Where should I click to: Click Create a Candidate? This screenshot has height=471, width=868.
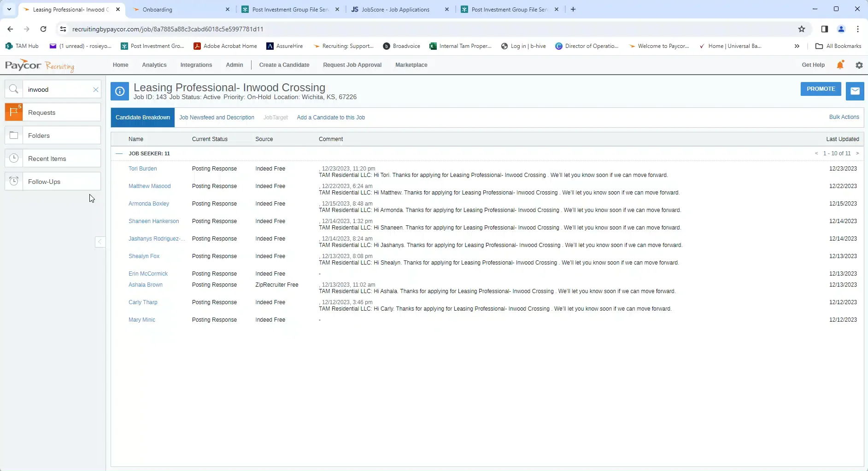click(x=284, y=65)
